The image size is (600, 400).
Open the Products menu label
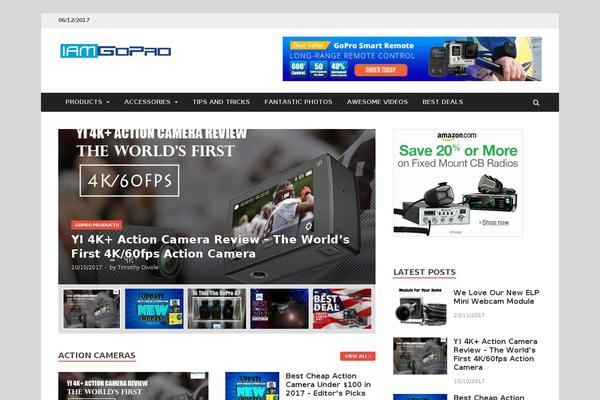click(84, 102)
